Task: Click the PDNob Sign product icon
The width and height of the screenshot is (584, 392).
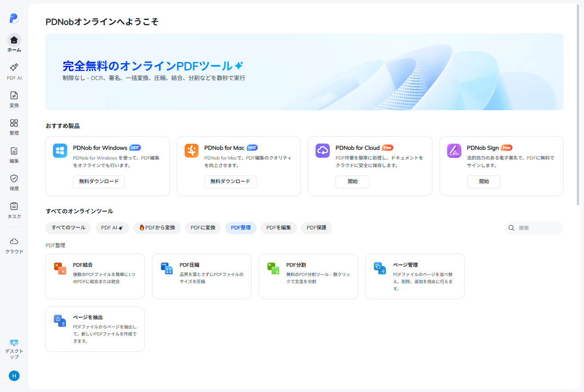Action: point(454,151)
